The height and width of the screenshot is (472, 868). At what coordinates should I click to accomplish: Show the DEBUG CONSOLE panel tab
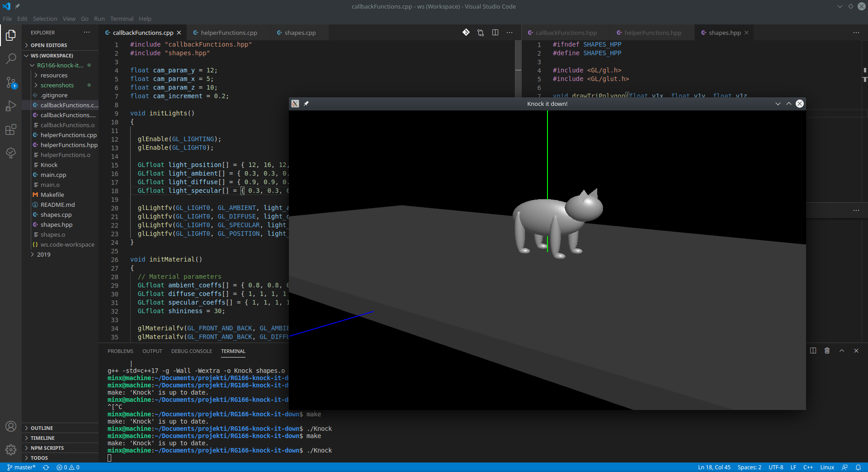192,351
